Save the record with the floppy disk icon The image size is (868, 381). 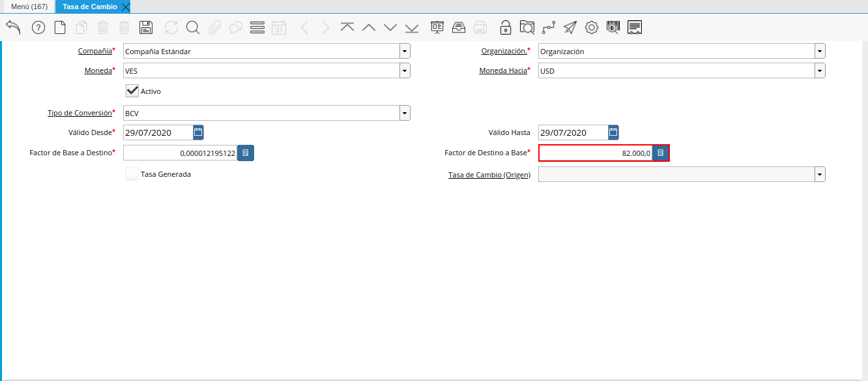[147, 27]
